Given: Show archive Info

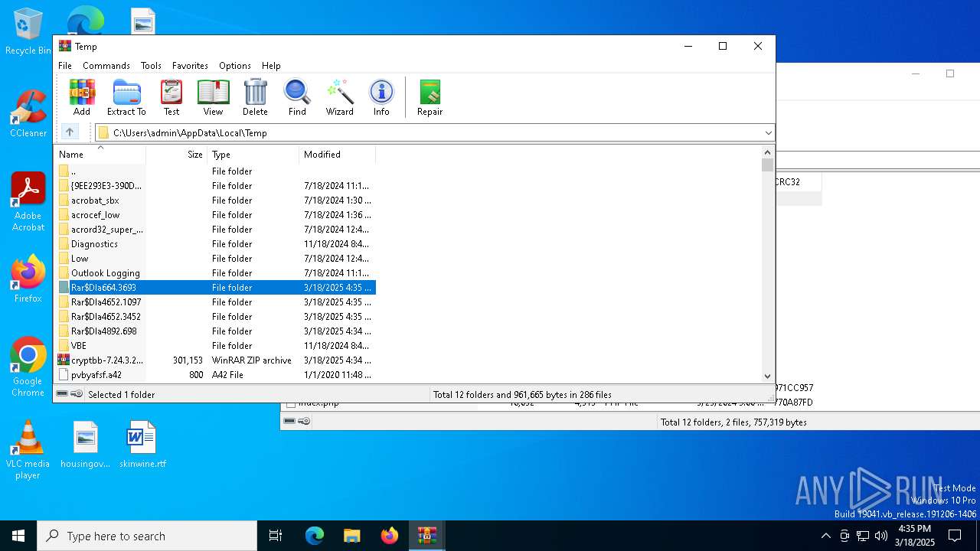Looking at the screenshot, I should [381, 97].
